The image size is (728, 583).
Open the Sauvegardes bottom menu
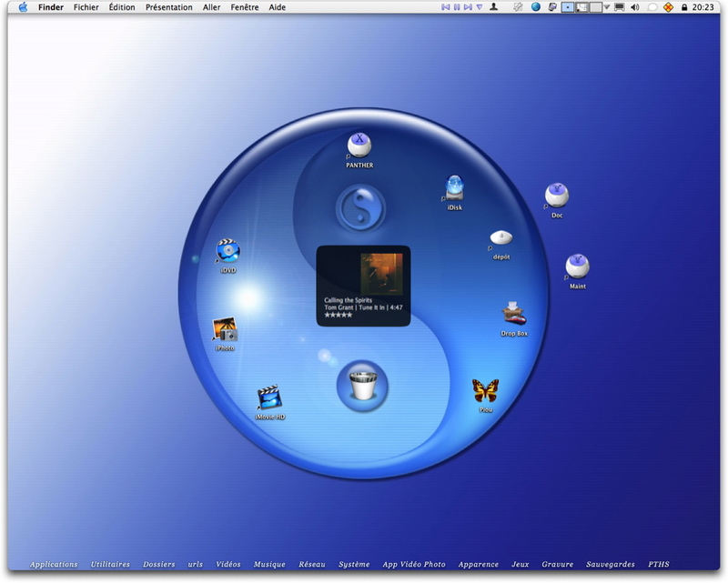pos(610,565)
